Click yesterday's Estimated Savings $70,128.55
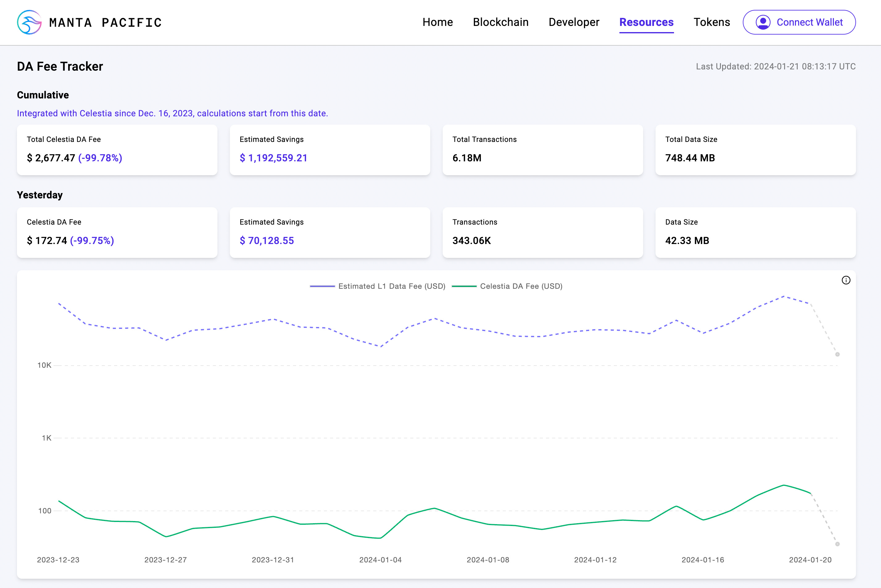 click(x=267, y=241)
